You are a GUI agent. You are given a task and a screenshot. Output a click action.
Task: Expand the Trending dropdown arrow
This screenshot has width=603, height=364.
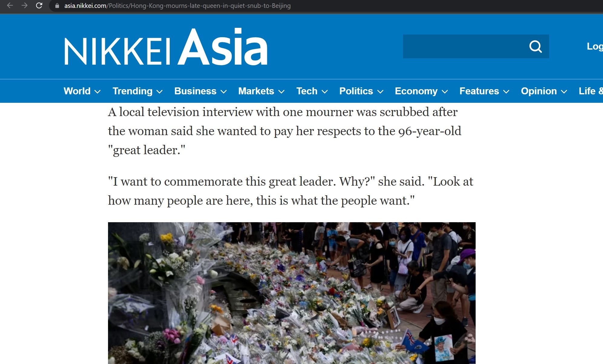click(159, 92)
